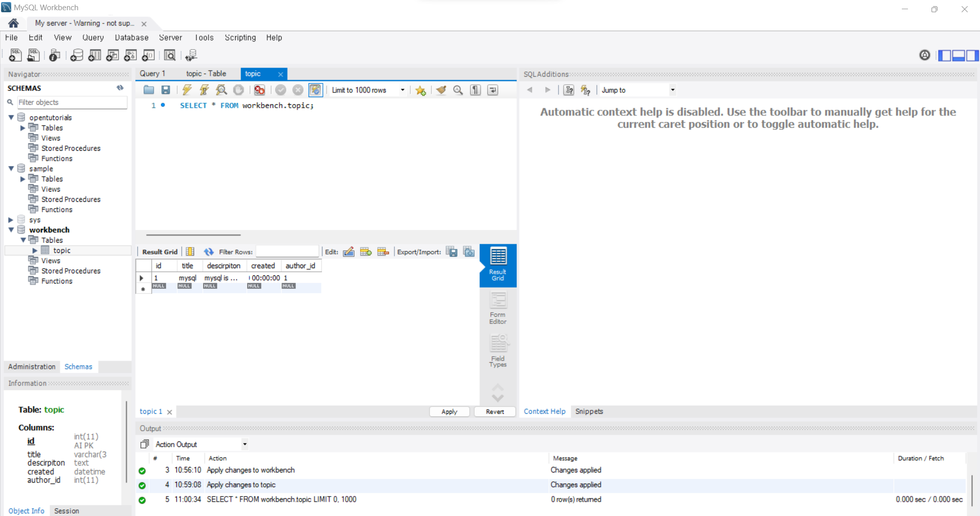The image size is (980, 516).
Task: Switch to Field Types view
Action: click(498, 351)
